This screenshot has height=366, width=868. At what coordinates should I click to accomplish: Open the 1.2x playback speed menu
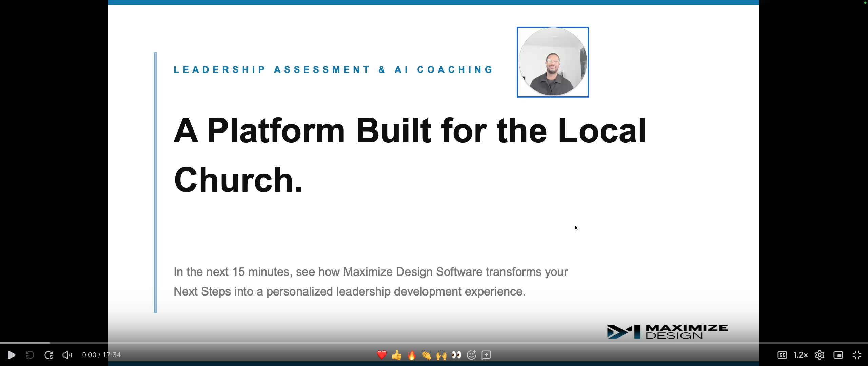coord(801,355)
